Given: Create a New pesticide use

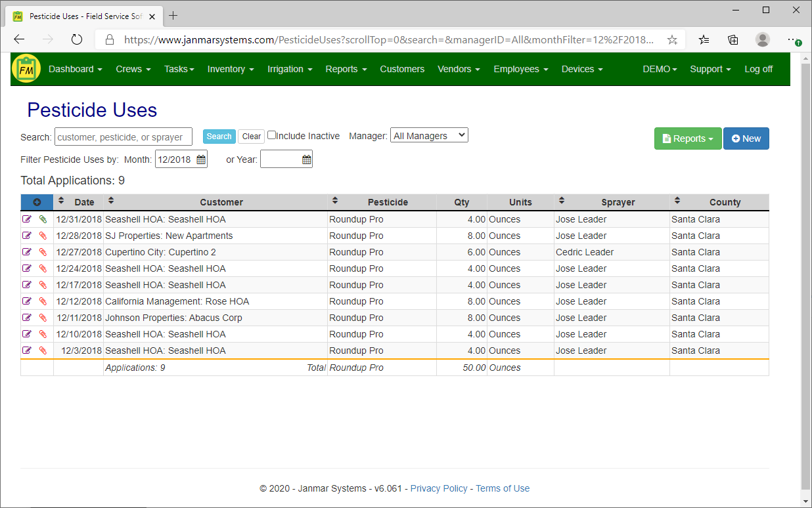Looking at the screenshot, I should pos(746,138).
